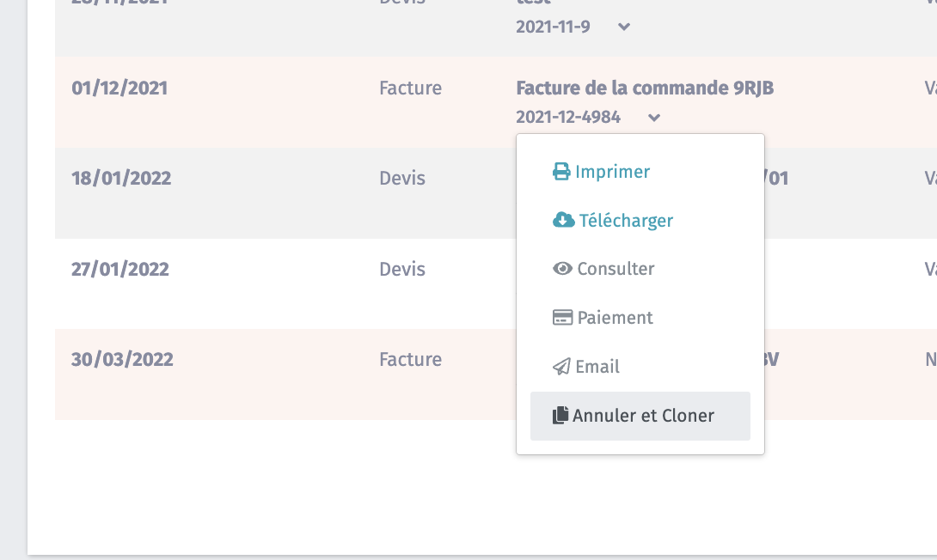Click the cloud download icon
This screenshot has height=560, width=937.
(x=563, y=220)
